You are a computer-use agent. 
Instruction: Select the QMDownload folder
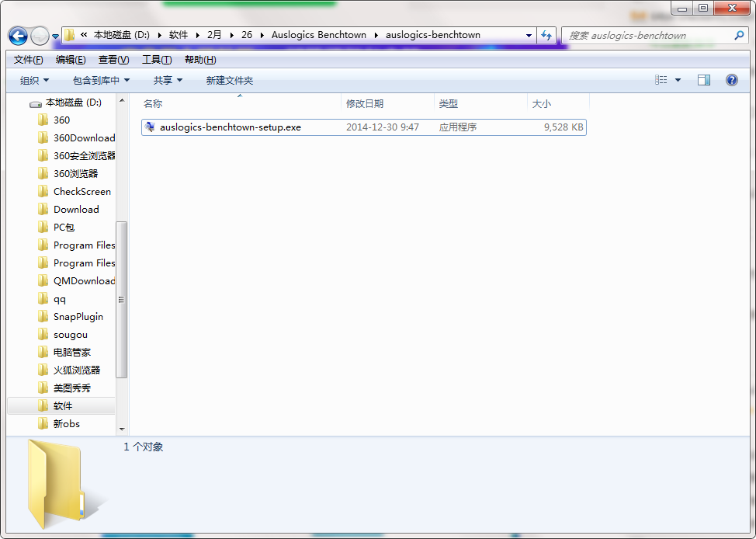click(x=85, y=281)
